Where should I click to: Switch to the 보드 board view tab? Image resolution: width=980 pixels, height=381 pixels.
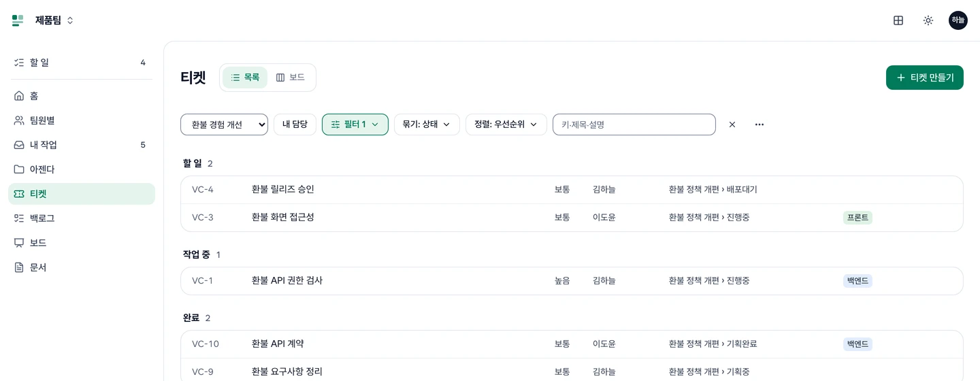tap(291, 78)
